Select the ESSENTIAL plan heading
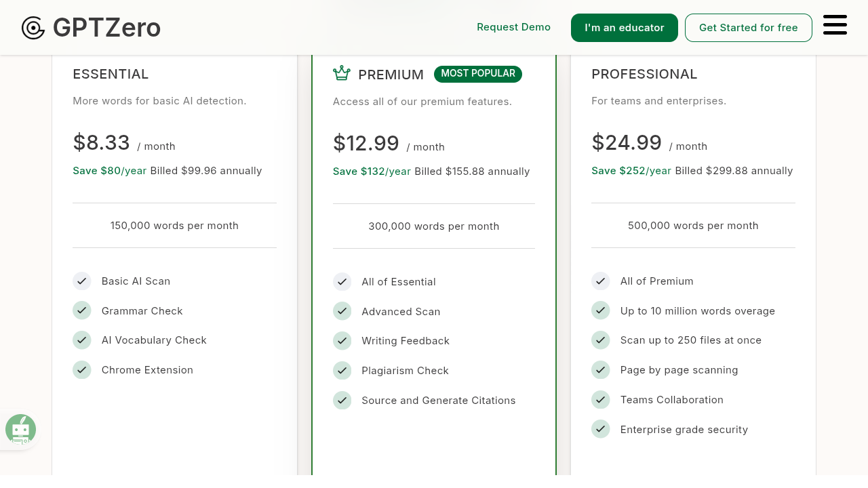The width and height of the screenshot is (868, 488). pyautogui.click(x=111, y=74)
